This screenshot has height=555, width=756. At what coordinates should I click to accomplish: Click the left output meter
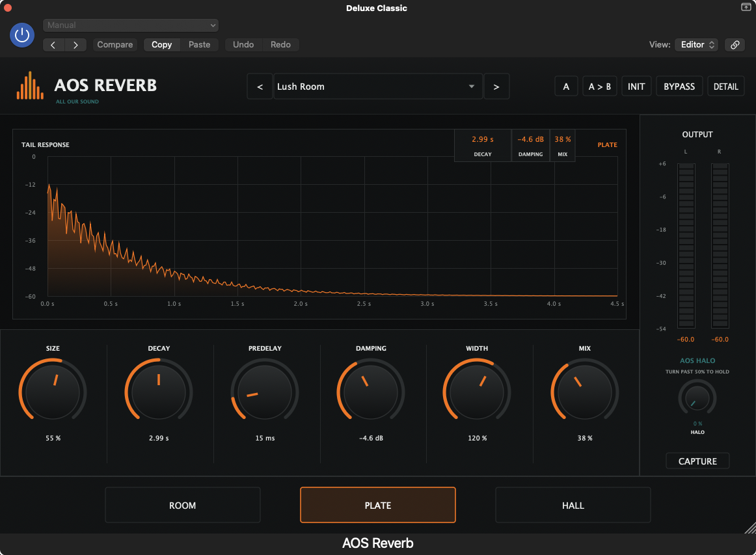[686, 246]
